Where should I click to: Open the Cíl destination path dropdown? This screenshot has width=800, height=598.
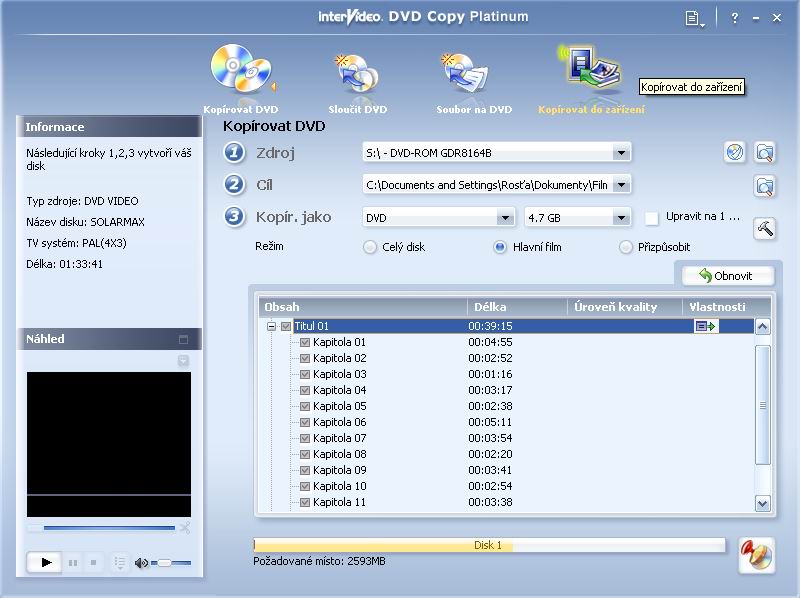pyautogui.click(x=621, y=185)
